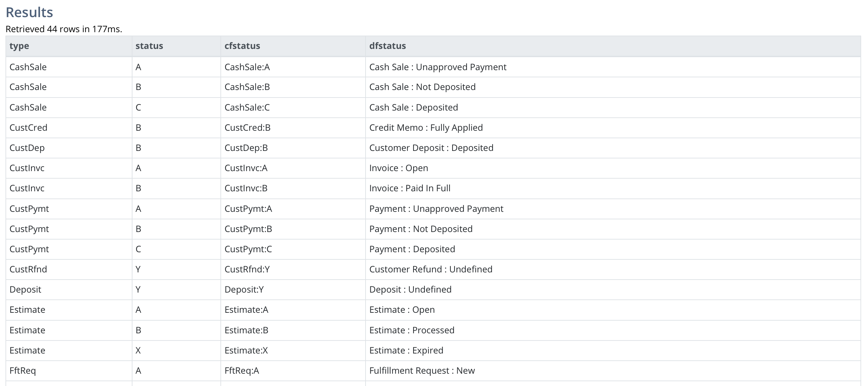Click the status column header
This screenshot has height=386, width=868.
pyautogui.click(x=176, y=46)
